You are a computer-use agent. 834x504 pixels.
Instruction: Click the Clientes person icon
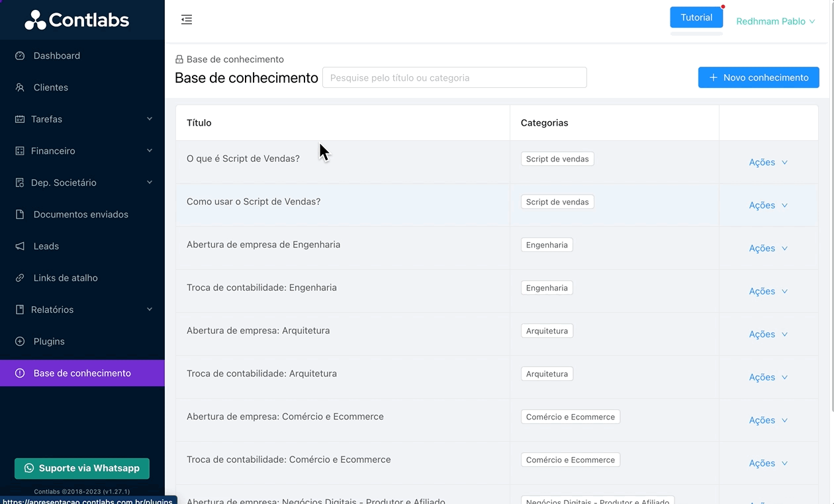tap(20, 88)
